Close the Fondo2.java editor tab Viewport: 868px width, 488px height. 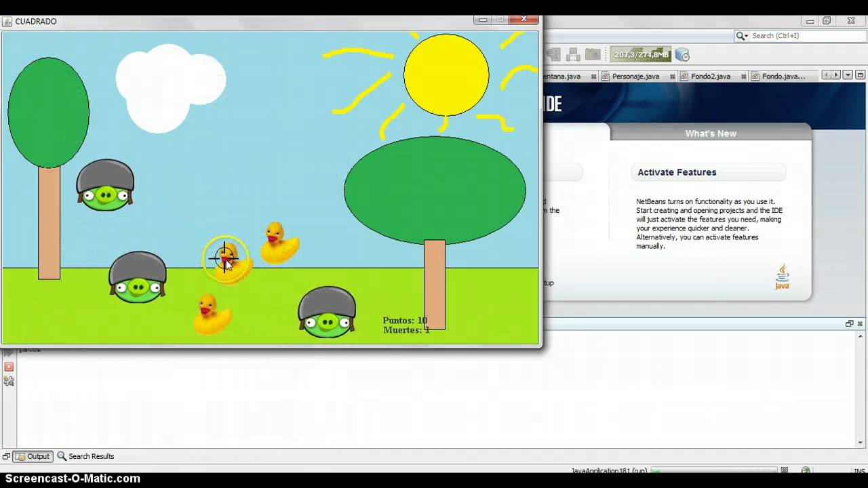(x=744, y=77)
